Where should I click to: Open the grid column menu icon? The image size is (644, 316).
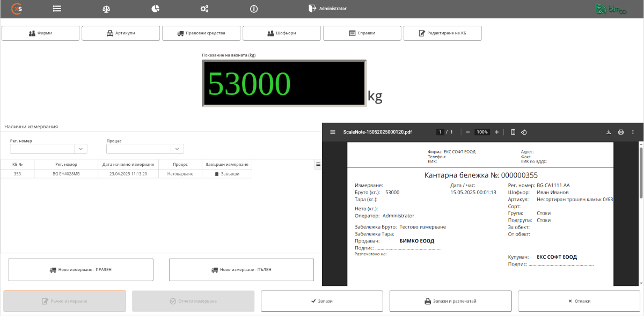click(318, 164)
